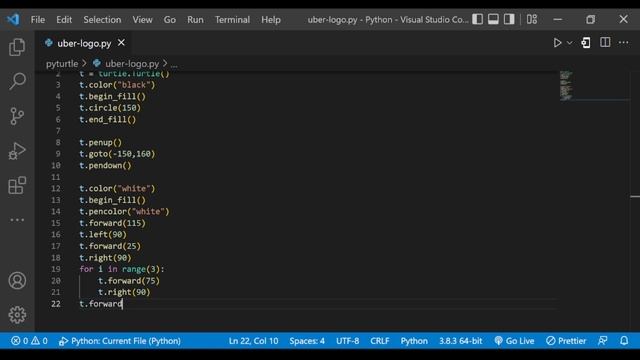Toggle the bottom panel layout button

[493, 19]
